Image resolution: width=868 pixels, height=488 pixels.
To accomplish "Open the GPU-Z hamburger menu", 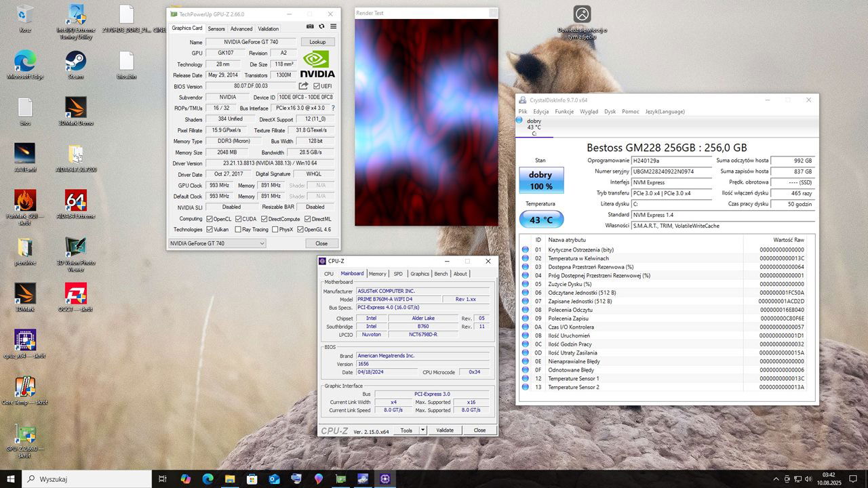I will (333, 26).
